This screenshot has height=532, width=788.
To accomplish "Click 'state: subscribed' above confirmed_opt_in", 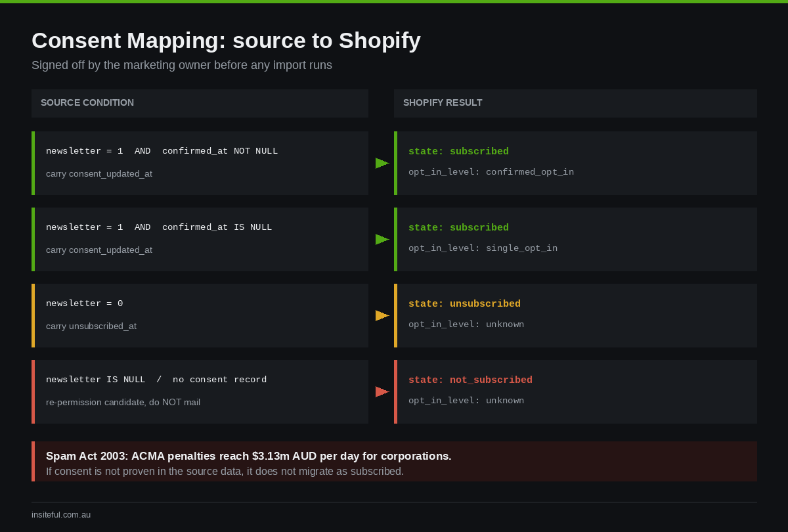I will [x=458, y=152].
